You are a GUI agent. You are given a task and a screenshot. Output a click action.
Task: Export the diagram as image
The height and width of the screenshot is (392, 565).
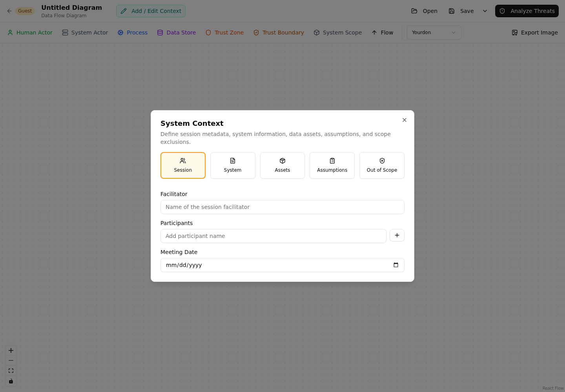tap(535, 33)
